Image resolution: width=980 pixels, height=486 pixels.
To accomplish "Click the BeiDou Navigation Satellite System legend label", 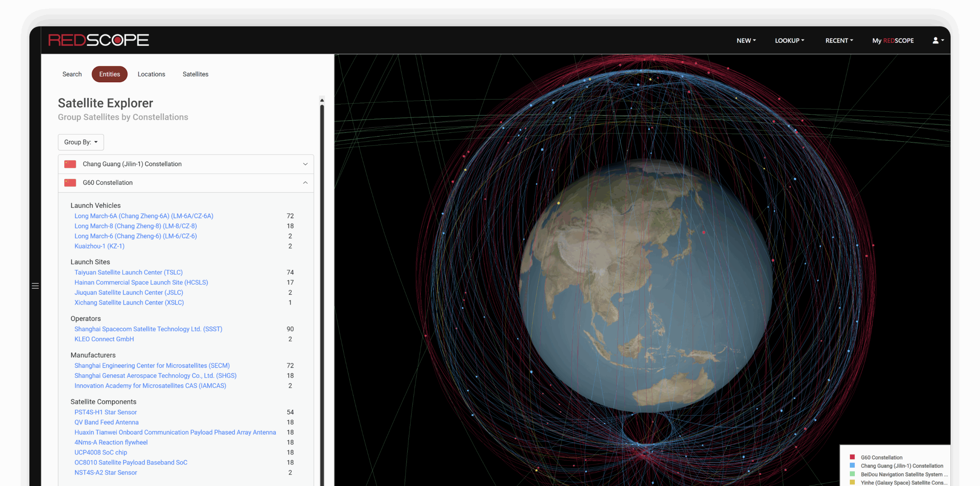I will point(904,474).
